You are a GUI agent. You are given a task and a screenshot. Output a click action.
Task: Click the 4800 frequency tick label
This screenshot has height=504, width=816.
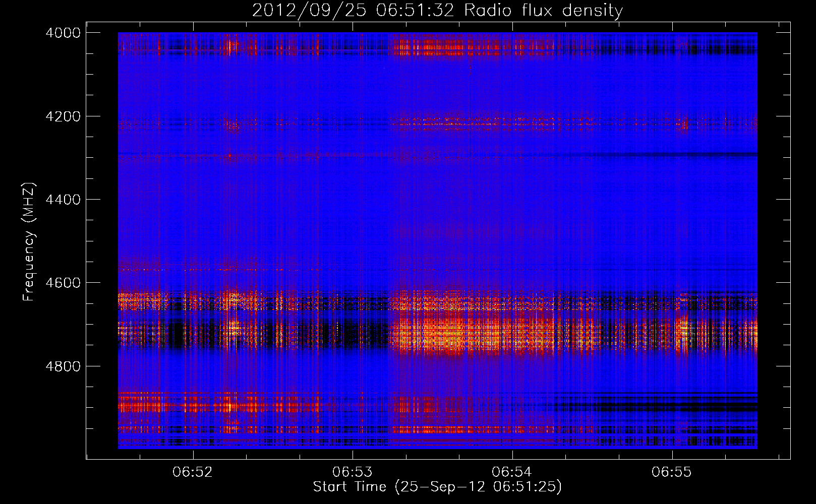(x=63, y=366)
